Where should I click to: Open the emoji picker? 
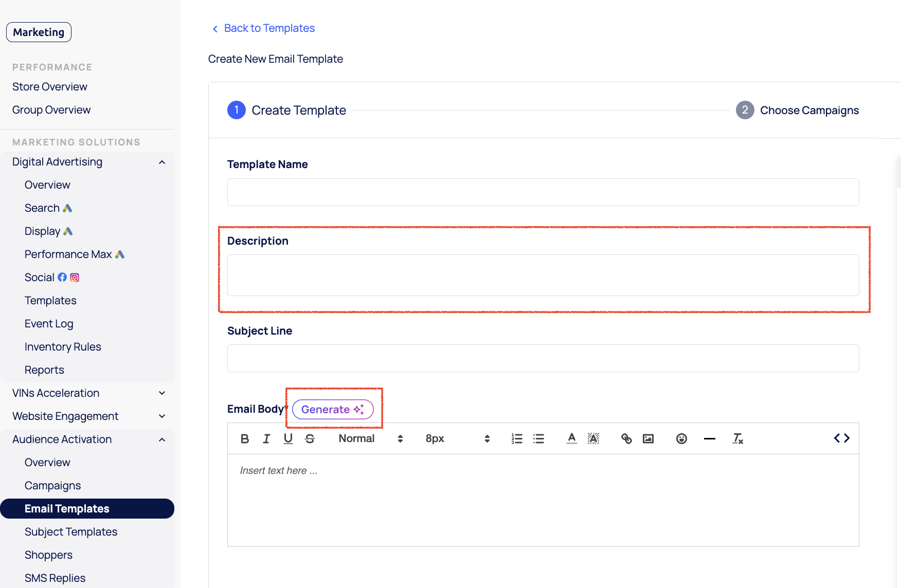tap(681, 438)
